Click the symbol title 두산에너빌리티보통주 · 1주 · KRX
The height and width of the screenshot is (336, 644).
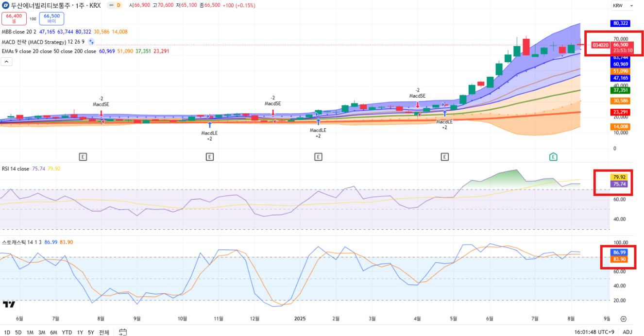click(55, 5)
